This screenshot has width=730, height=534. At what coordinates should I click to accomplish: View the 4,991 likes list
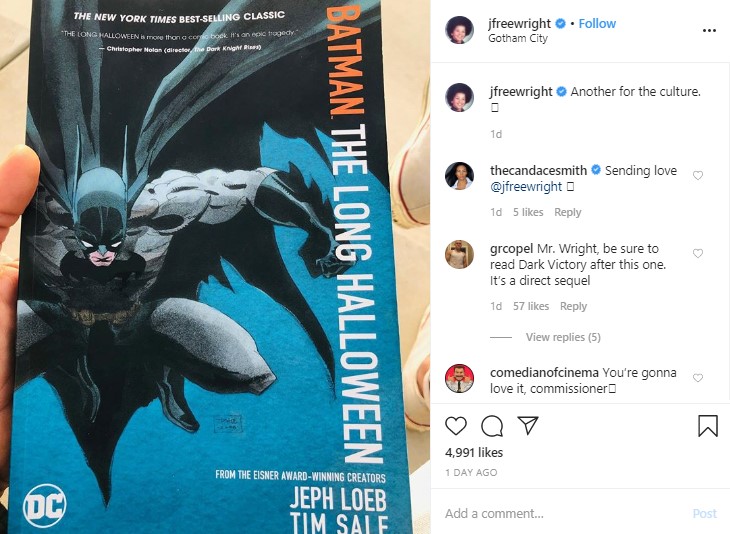tap(474, 453)
